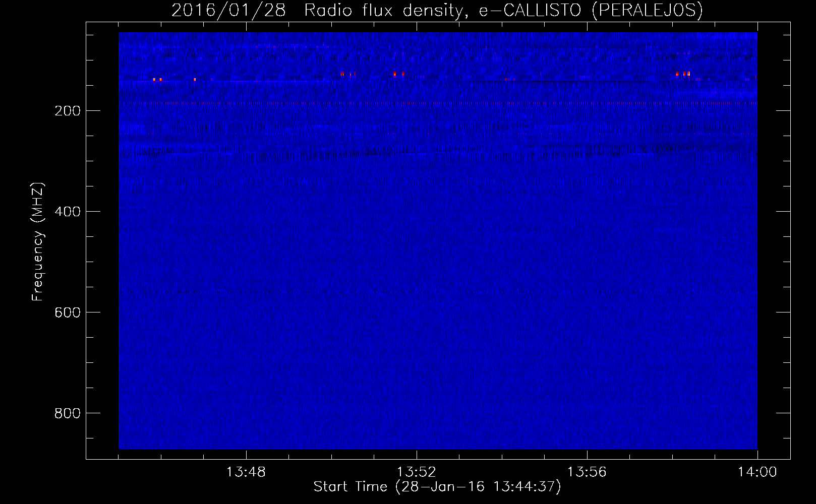Click the '800' frequency tick label
816x504 pixels.
point(67,413)
